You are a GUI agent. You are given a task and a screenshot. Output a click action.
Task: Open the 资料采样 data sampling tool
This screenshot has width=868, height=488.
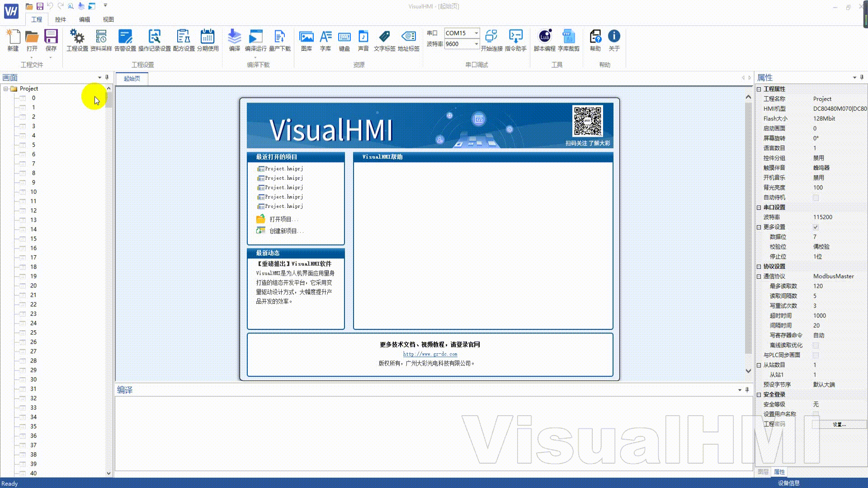101,40
